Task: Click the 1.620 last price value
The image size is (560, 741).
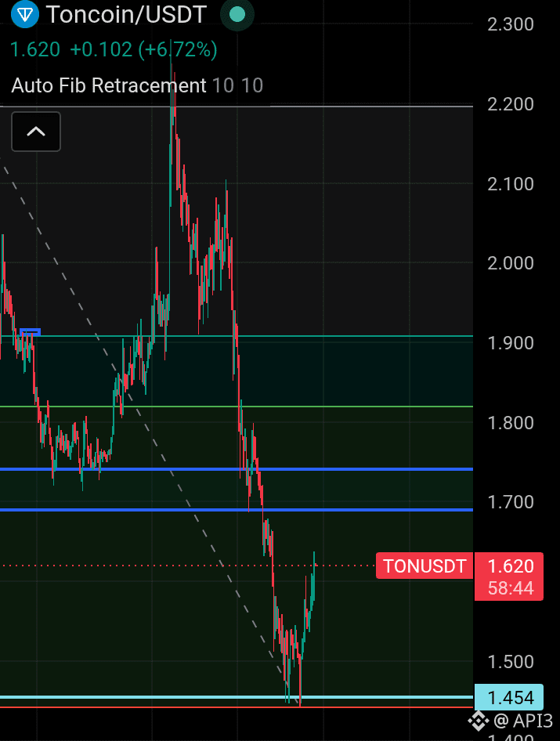Action: click(35, 49)
